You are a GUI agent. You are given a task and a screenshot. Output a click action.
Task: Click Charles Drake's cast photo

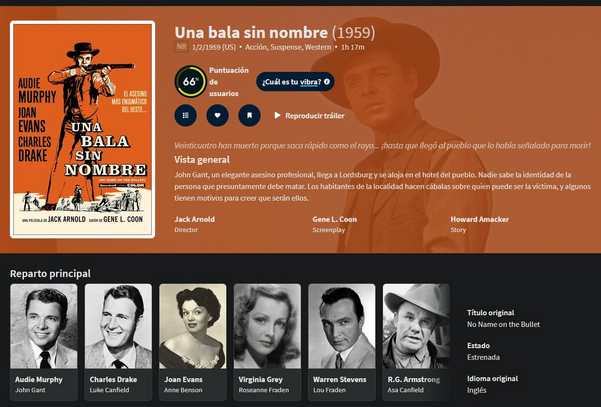pyautogui.click(x=118, y=326)
